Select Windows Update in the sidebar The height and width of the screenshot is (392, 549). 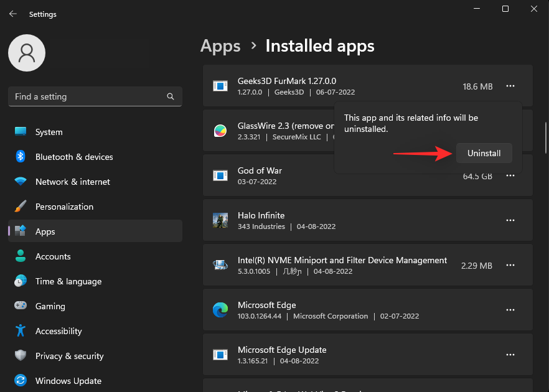(68, 381)
